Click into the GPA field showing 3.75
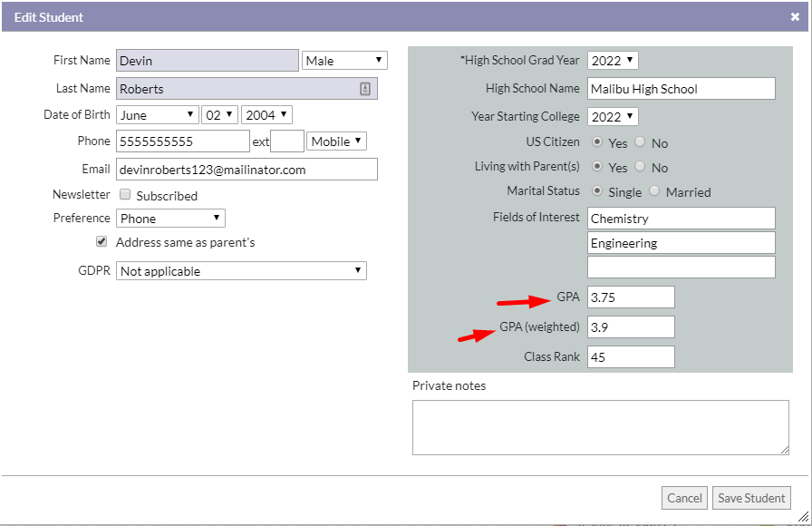Image resolution: width=812 pixels, height=526 pixels. pyautogui.click(x=631, y=297)
